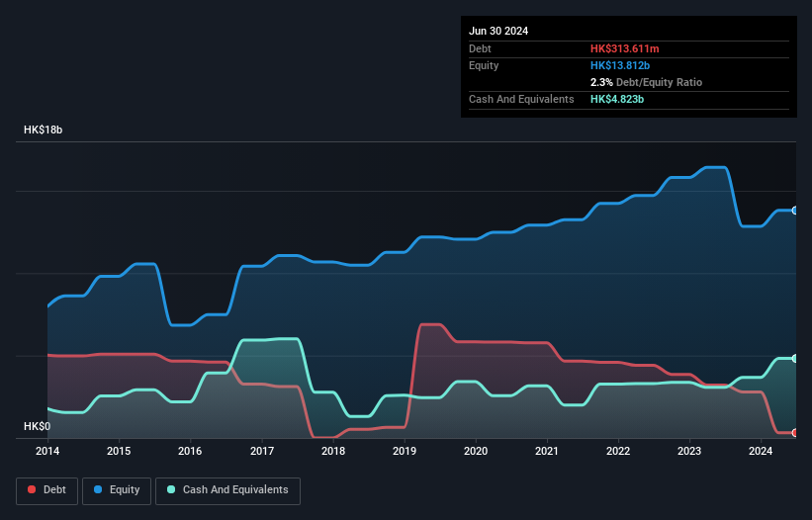Screen dimensions: 812x520
Task: Click the 2024 x-axis label
Action: (761, 451)
